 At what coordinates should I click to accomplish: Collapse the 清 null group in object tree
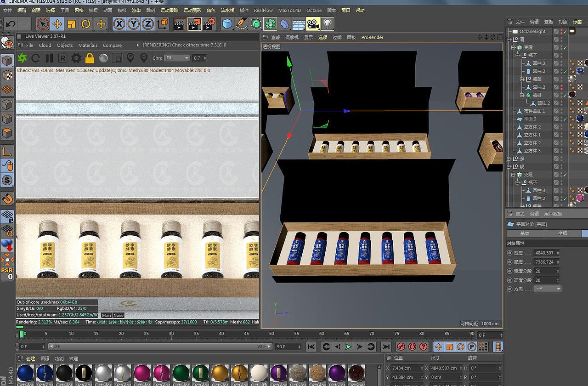[x=509, y=40]
